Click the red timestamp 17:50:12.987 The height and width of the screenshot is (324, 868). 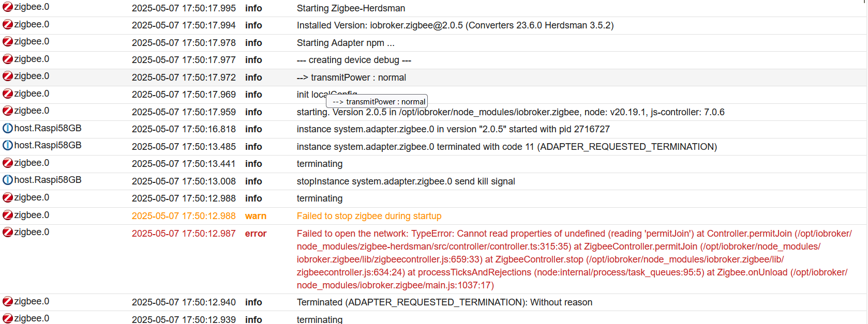pos(184,234)
